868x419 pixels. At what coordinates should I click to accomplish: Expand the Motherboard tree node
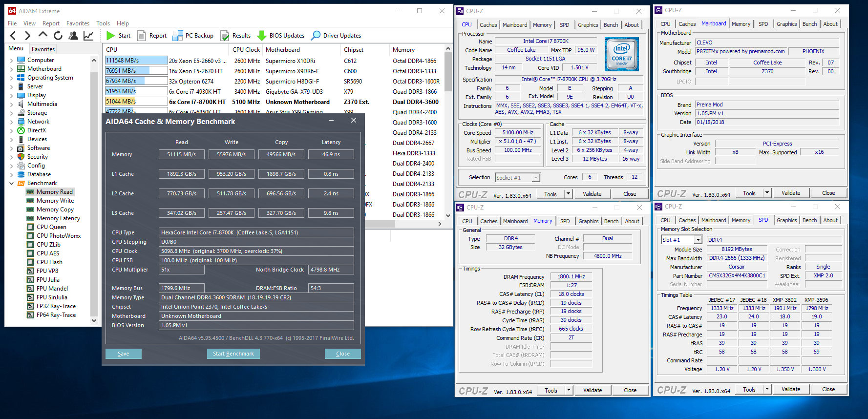[11, 69]
